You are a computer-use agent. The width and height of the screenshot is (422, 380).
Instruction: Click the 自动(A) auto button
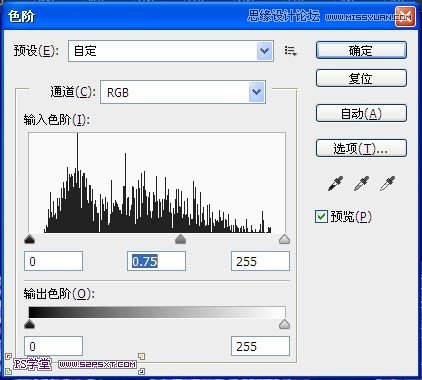click(361, 113)
